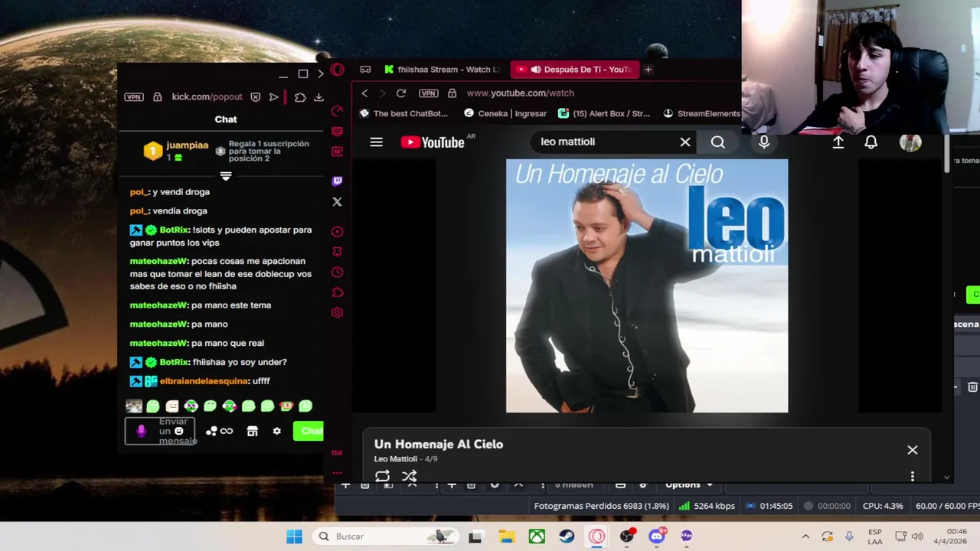Image resolution: width=980 pixels, height=551 pixels.
Task: Clear the 'leo mattioli' search text
Action: point(685,142)
